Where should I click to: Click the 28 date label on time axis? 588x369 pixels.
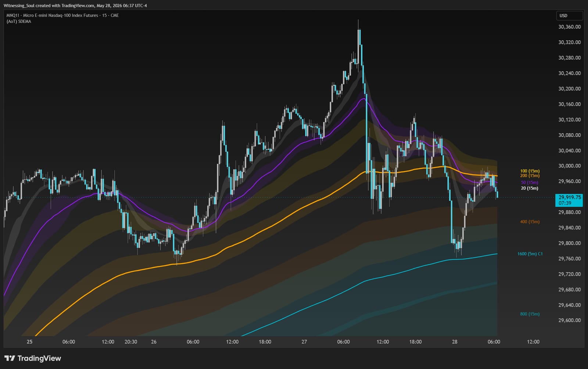tap(455, 342)
